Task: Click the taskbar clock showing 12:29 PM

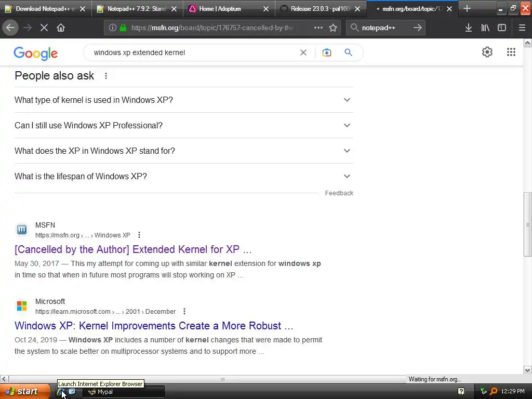Action: [513, 392]
